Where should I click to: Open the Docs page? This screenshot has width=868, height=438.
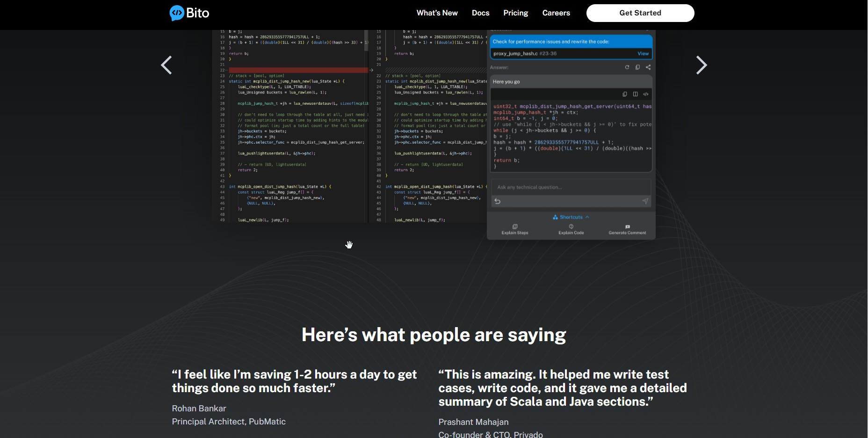point(480,13)
